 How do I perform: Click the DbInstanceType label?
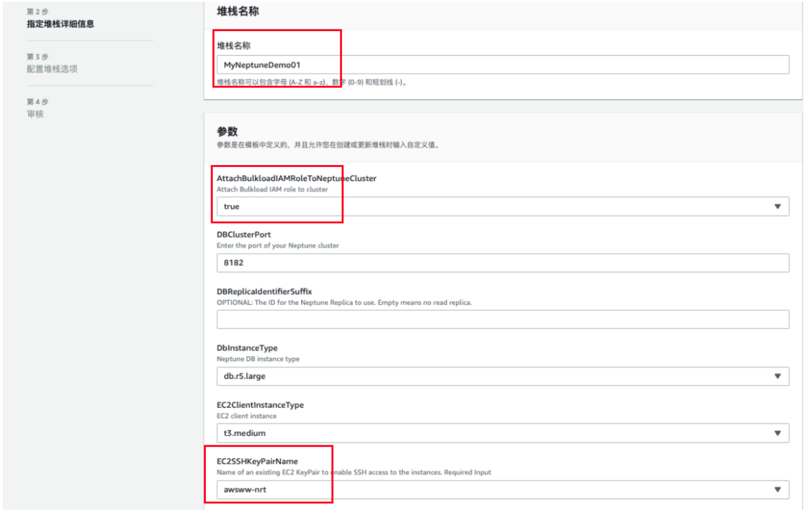coord(247,348)
